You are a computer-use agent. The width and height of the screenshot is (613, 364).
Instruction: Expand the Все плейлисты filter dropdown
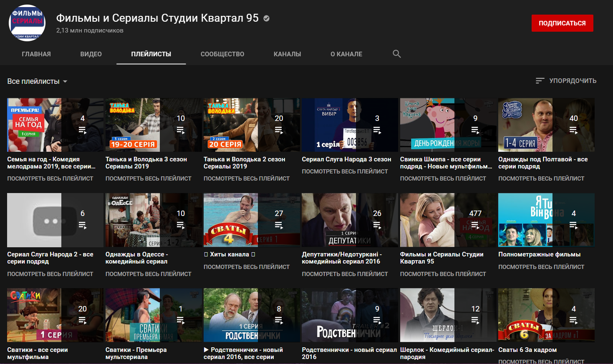pyautogui.click(x=37, y=81)
